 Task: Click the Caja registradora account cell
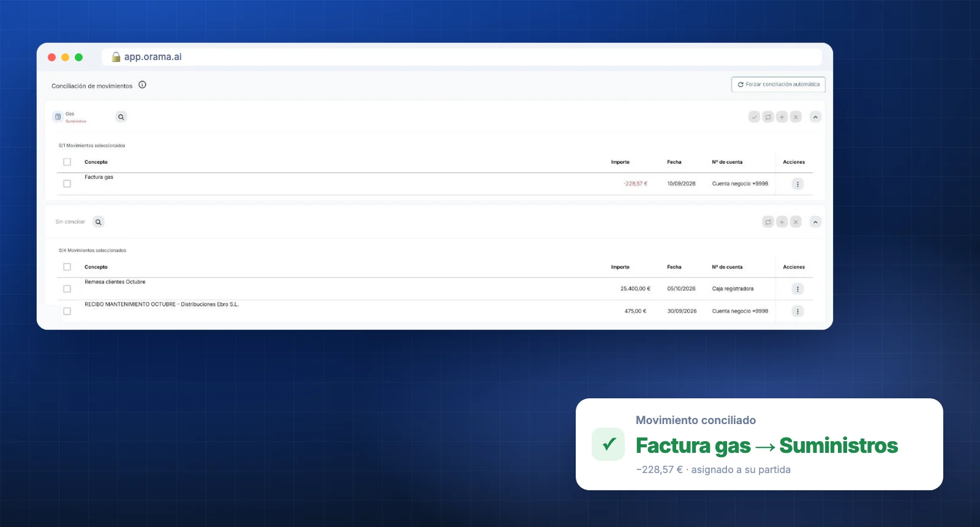[x=733, y=289]
